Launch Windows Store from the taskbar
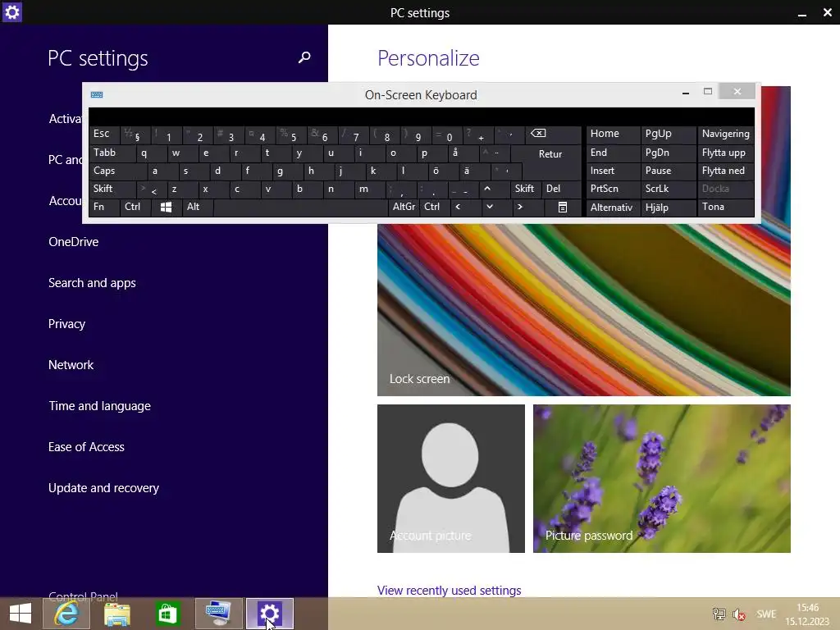840x630 pixels. 167,614
